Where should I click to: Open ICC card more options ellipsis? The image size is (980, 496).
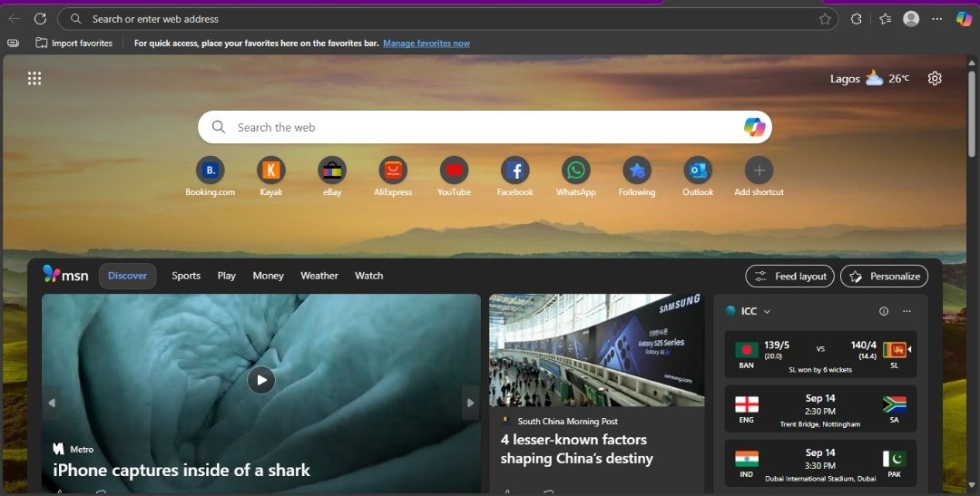tap(906, 311)
